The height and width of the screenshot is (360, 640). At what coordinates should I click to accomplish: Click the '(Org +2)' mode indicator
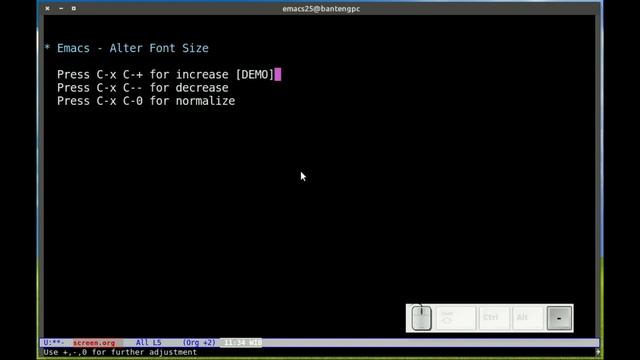(x=199, y=342)
